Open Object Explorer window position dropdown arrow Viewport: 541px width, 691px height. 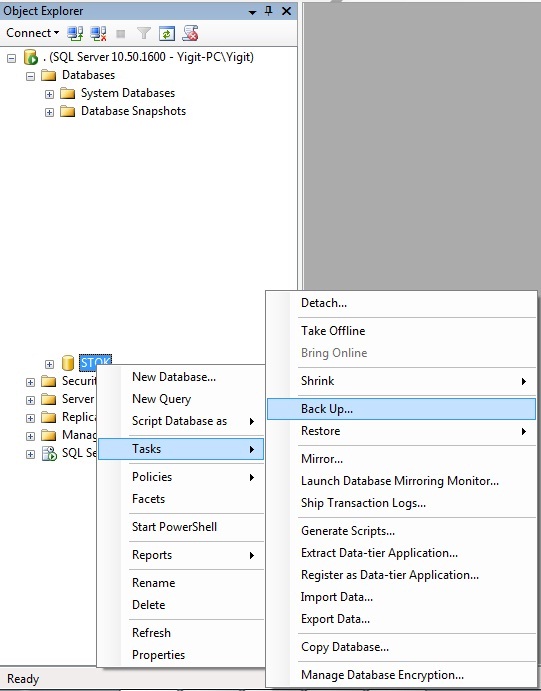point(252,12)
